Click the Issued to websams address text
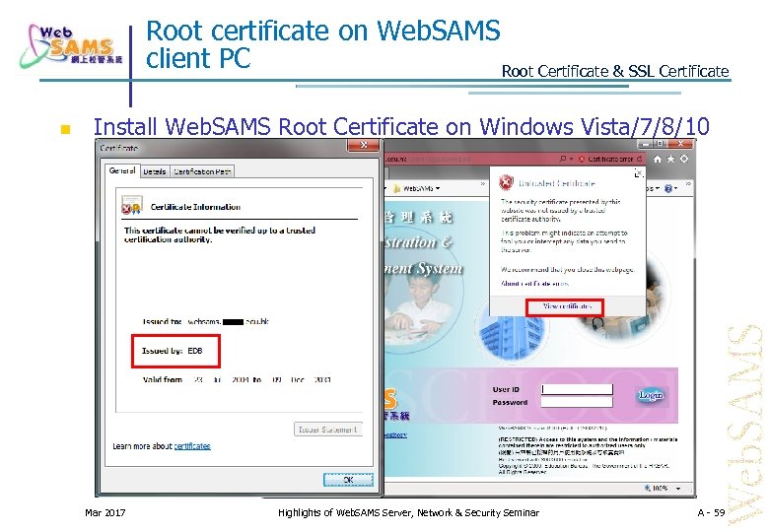 (205, 322)
